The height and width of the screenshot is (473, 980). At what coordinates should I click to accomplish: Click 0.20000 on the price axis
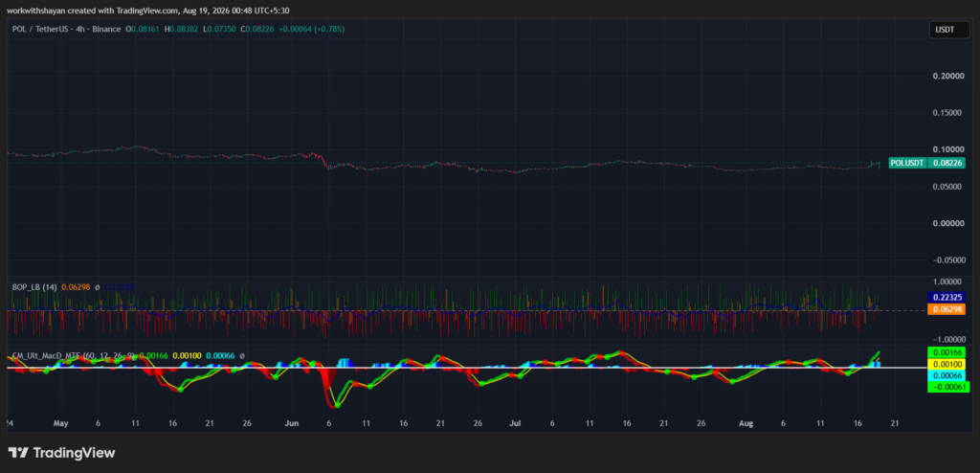click(x=947, y=76)
